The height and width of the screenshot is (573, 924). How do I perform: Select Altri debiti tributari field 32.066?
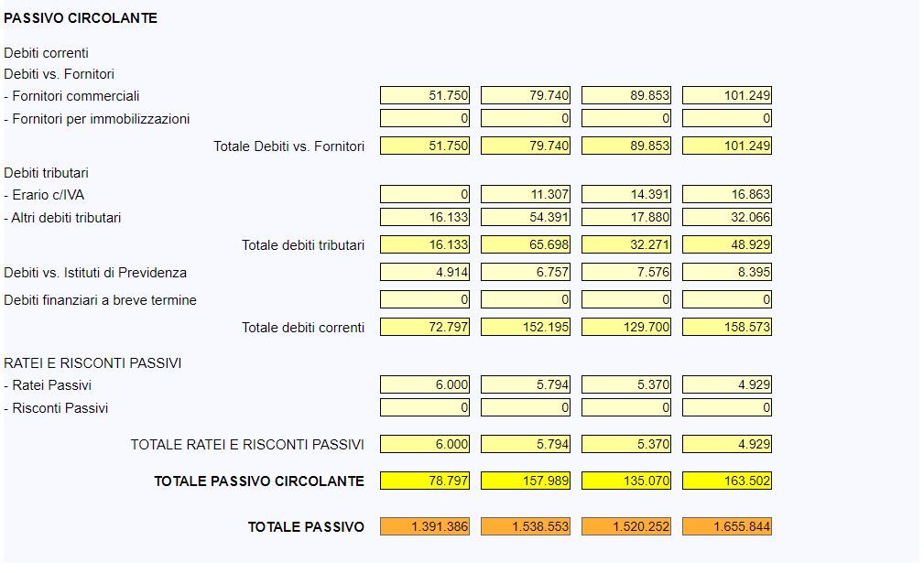(x=727, y=217)
